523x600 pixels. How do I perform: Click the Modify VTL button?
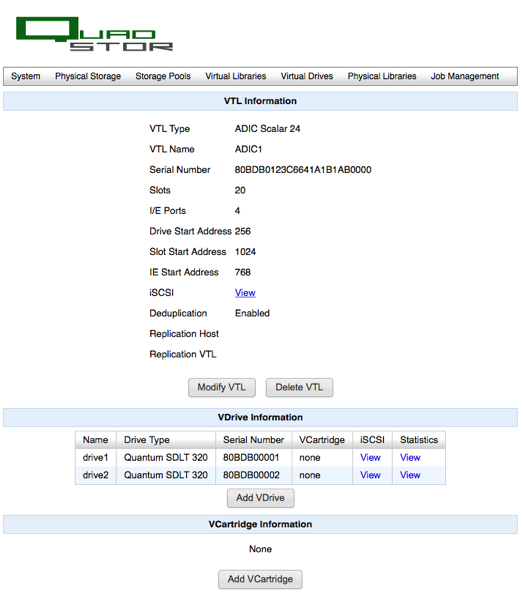click(222, 387)
